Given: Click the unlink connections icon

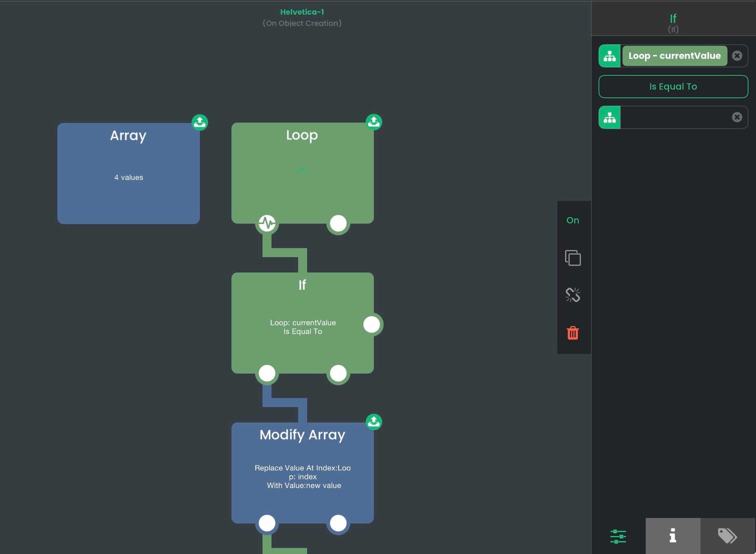Looking at the screenshot, I should coord(573,295).
